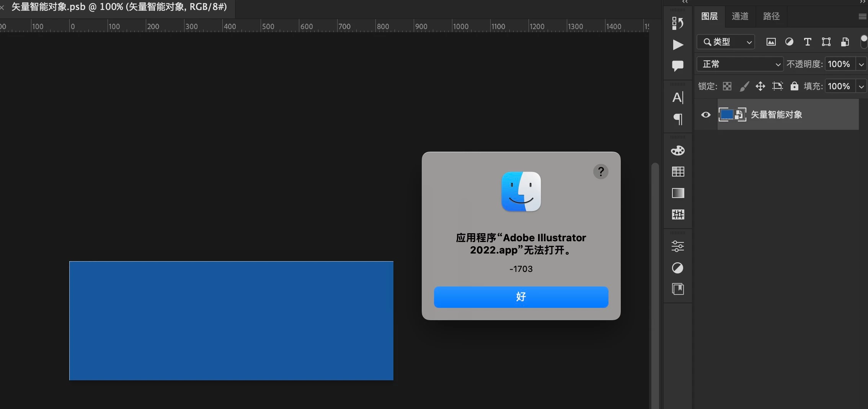Click the 不透明度 label
The width and height of the screenshot is (868, 409).
[804, 64]
